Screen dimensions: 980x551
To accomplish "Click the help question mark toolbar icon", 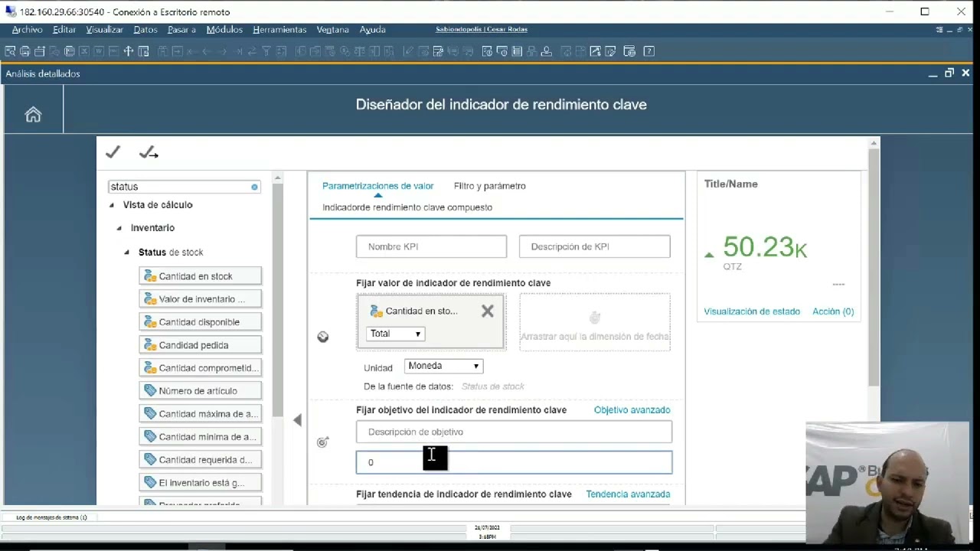I will pos(649,51).
